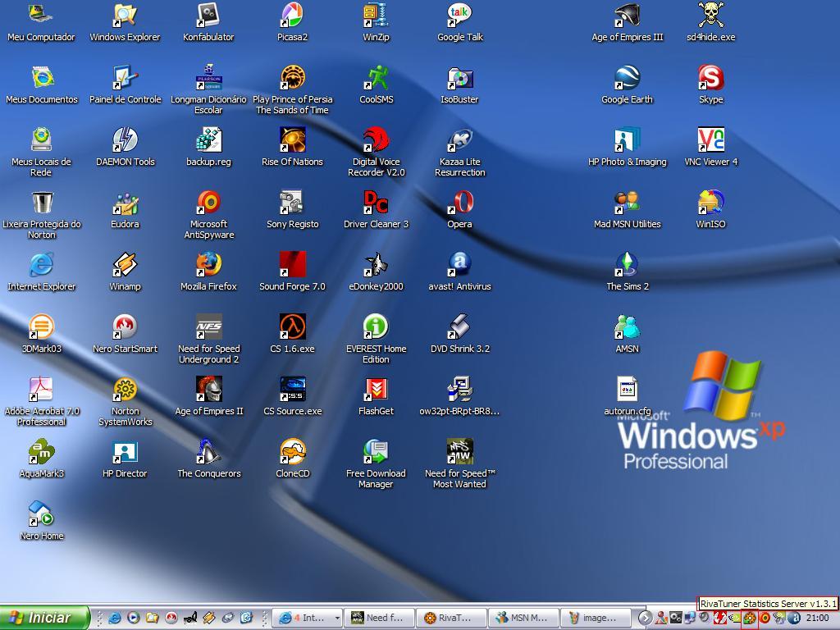840x630 pixels.
Task: Launch Mozilla Firefox from the desktop
Action: (208, 264)
